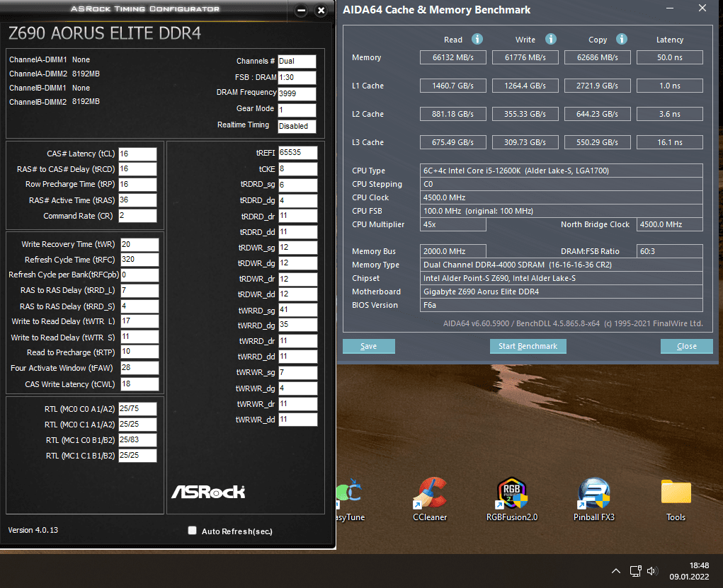Image resolution: width=723 pixels, height=588 pixels.
Task: Click the Memory Type value field
Action: pyautogui.click(x=561, y=265)
